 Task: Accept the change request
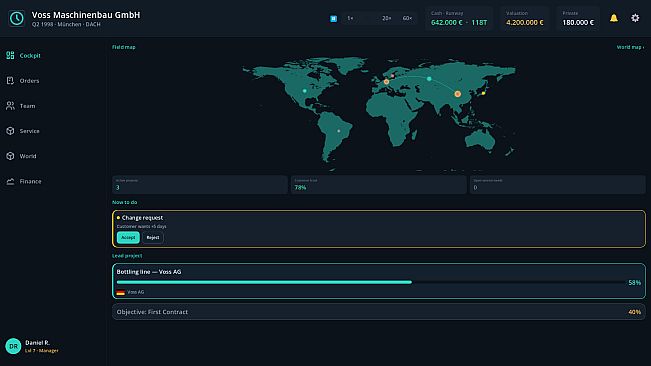click(x=128, y=237)
